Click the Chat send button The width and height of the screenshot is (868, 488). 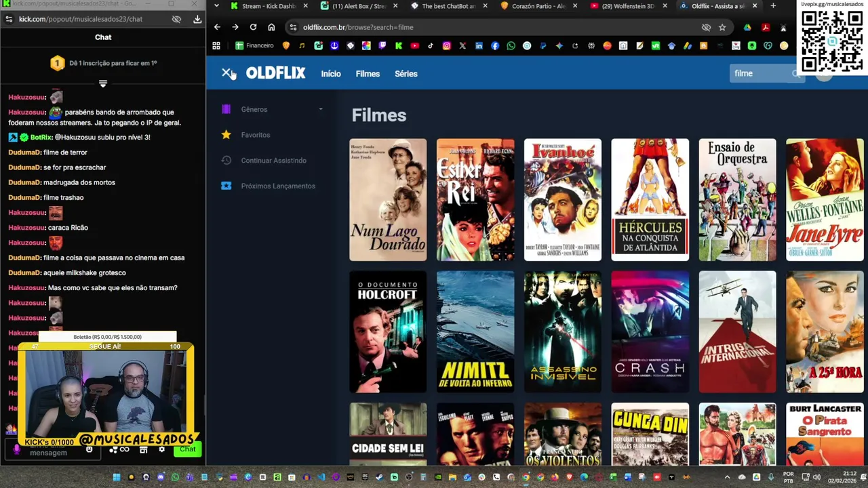[x=188, y=449]
